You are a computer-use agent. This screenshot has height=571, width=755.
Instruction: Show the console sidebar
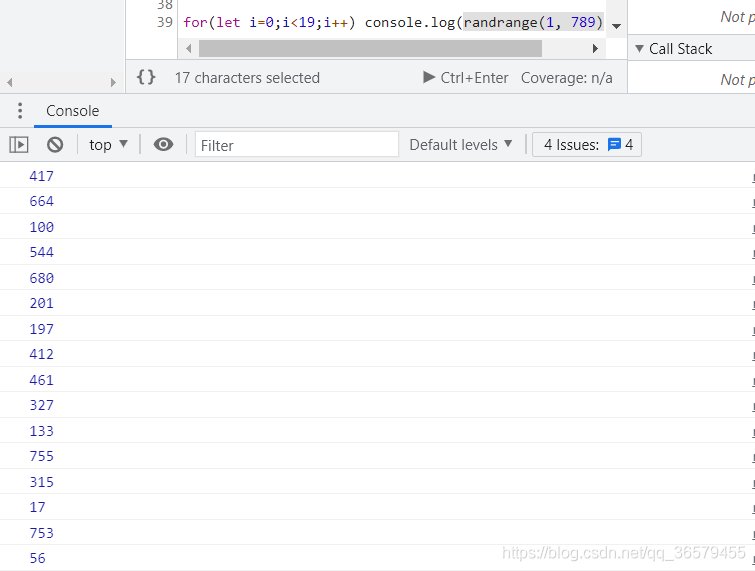pos(19,144)
